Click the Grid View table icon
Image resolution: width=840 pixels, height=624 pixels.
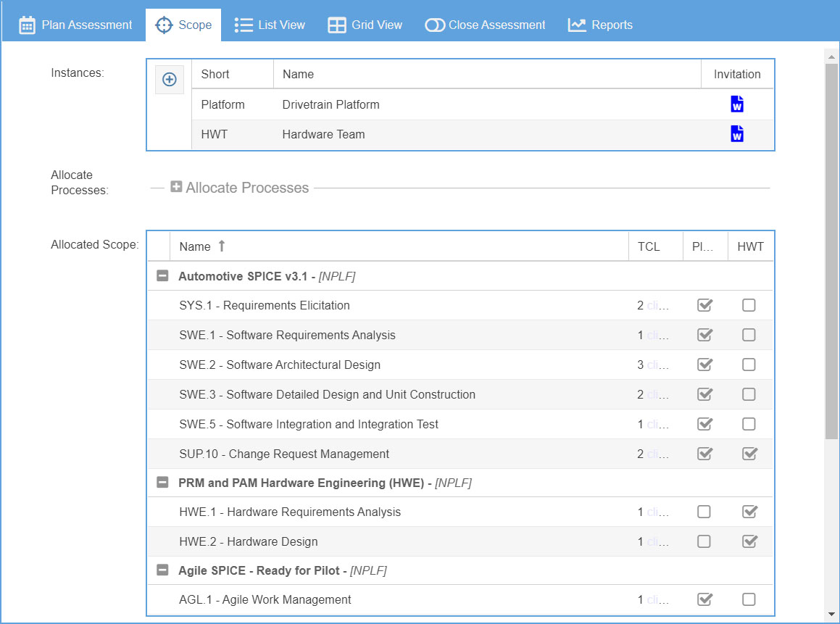pyautogui.click(x=337, y=25)
